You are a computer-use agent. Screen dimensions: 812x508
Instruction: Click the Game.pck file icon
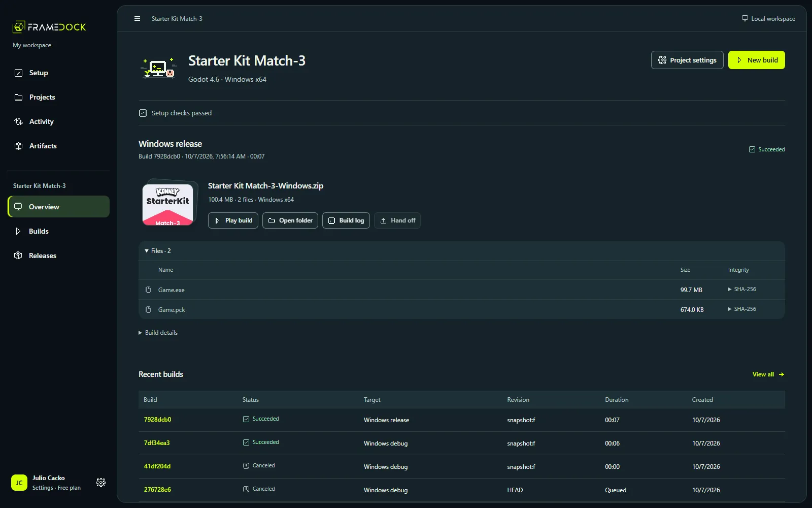148,309
